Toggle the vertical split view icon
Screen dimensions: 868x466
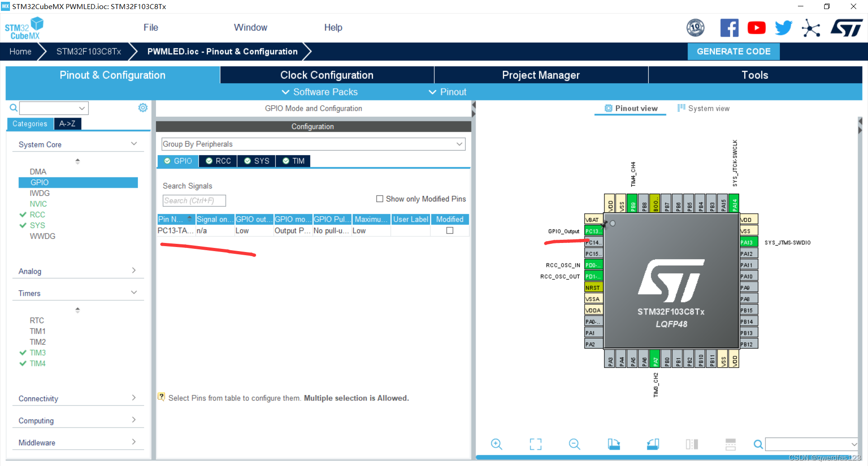[x=692, y=444]
